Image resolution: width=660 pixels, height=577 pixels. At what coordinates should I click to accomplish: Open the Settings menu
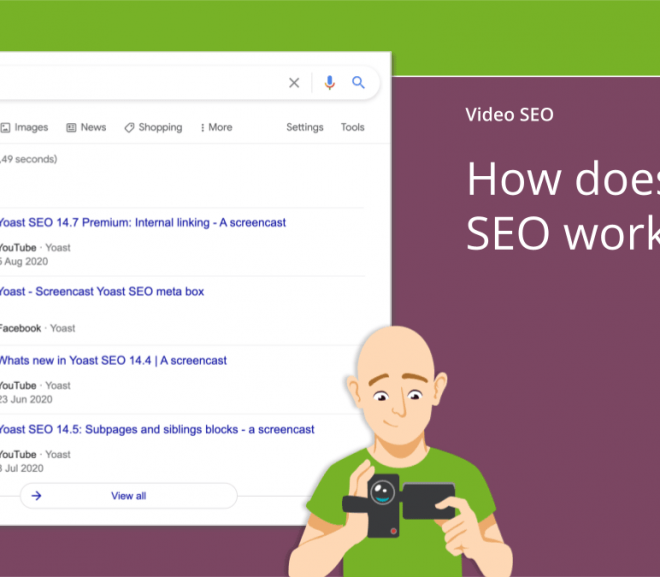pos(305,128)
